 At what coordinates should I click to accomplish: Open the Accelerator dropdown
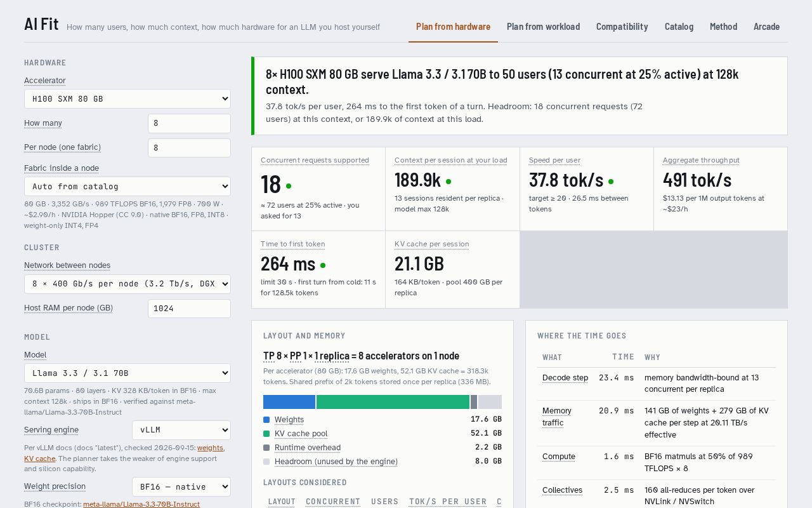pyautogui.click(x=128, y=99)
